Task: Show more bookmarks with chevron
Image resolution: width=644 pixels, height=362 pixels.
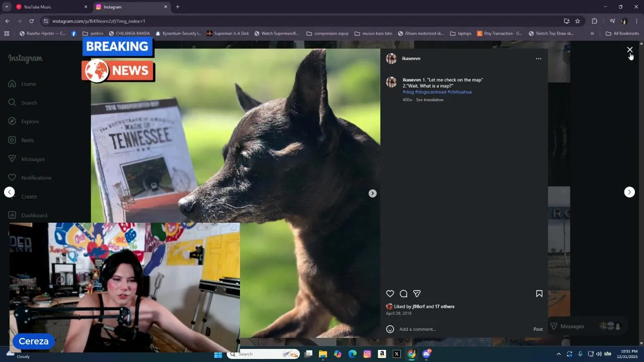Action: tap(592, 34)
